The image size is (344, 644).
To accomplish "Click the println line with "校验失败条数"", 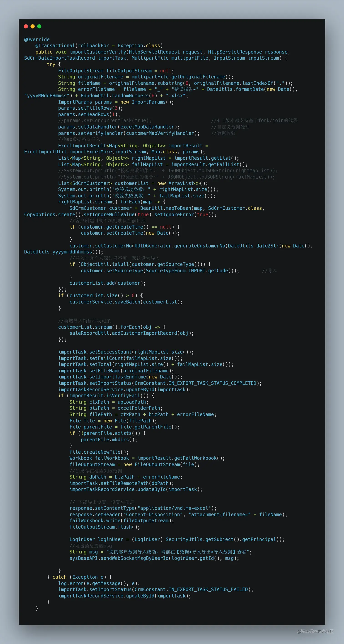I will [x=137, y=196].
